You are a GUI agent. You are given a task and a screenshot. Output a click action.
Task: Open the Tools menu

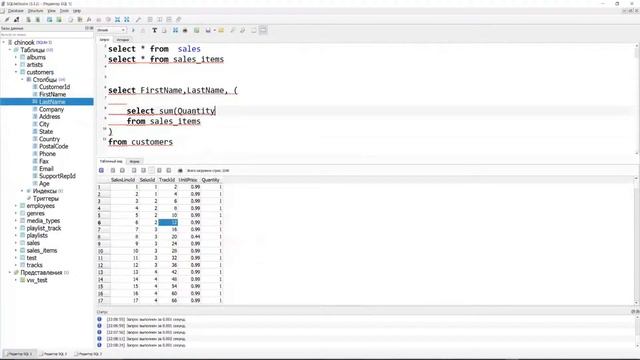64,11
